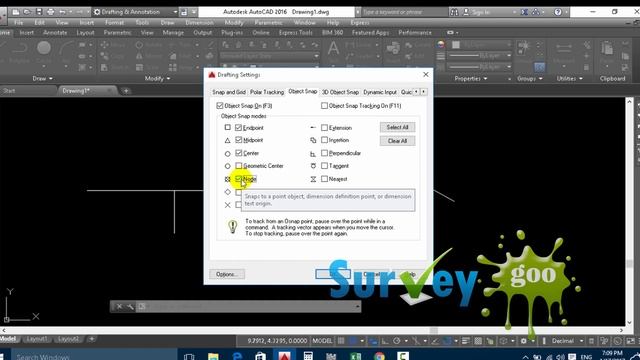This screenshot has width=640, height=360.
Task: Click the Insertion marker icon
Action: click(313, 140)
